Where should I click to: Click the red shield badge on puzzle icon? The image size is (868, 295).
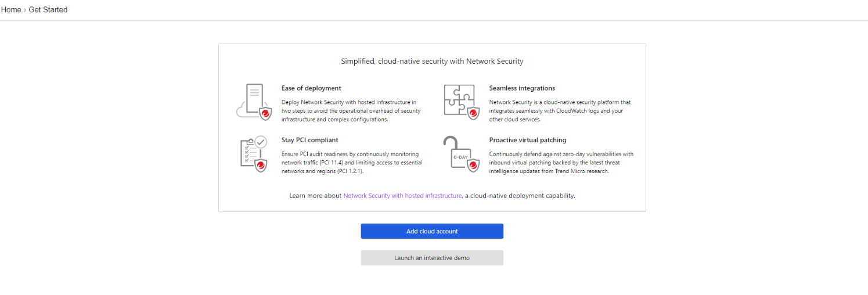[473, 113]
